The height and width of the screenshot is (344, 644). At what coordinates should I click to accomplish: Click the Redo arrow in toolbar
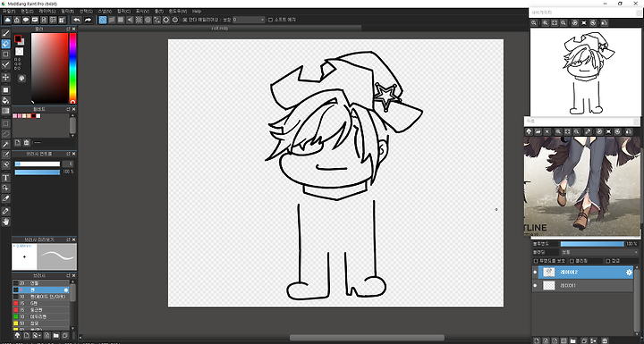click(88, 20)
